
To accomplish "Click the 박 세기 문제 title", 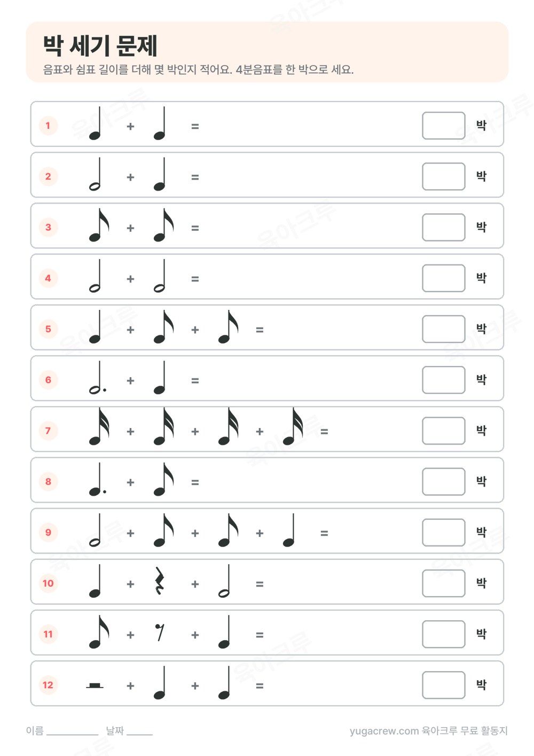I will click(x=100, y=46).
